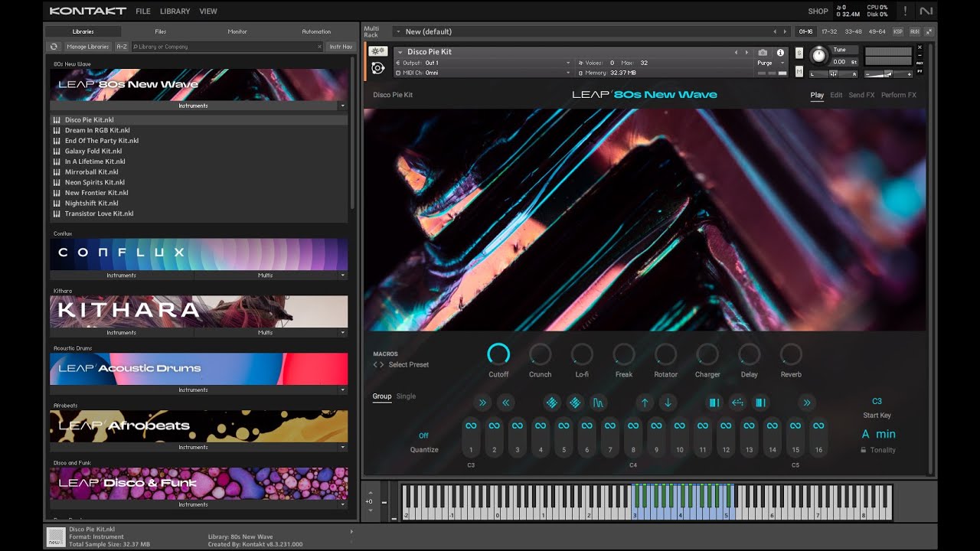
Task: Click Manage Libraries button
Action: click(87, 47)
